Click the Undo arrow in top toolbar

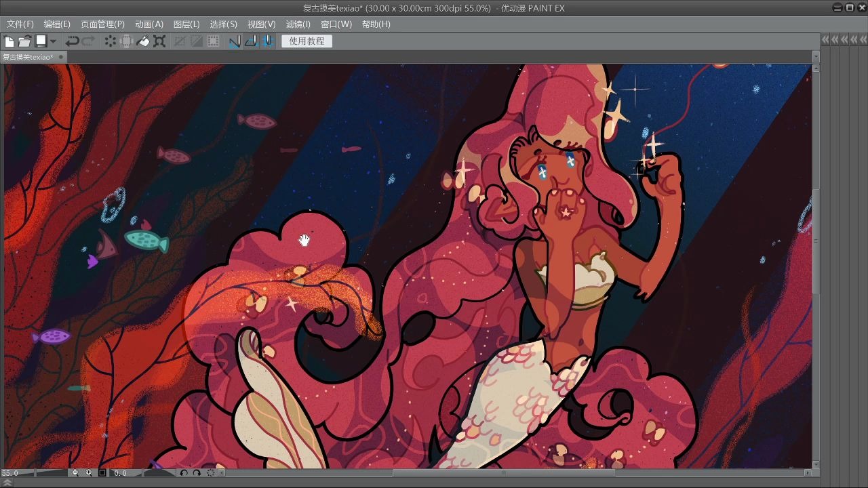click(x=72, y=41)
